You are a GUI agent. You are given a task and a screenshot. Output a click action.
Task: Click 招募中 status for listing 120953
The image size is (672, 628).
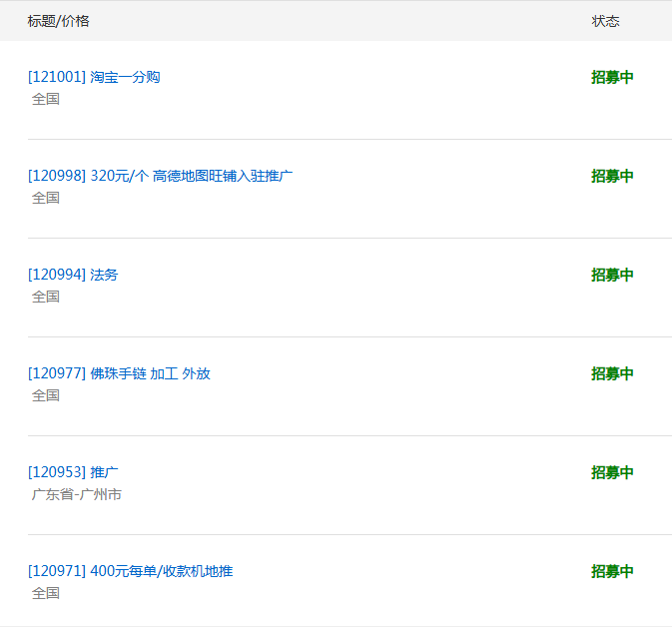tap(612, 472)
